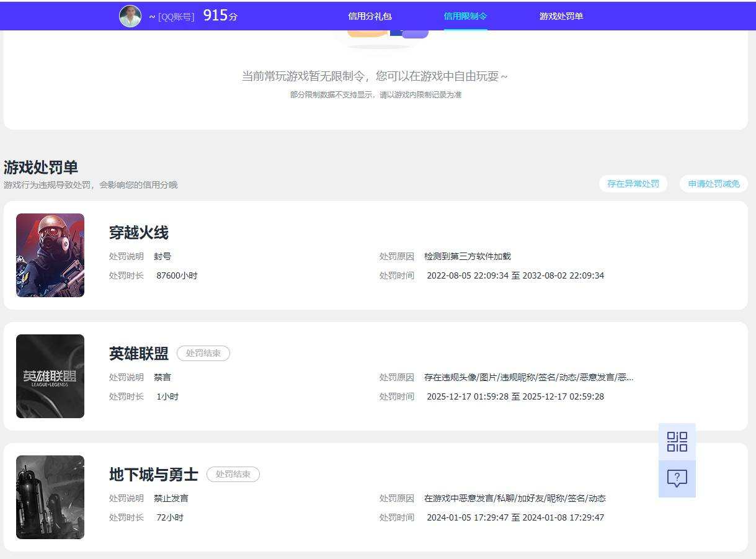
Task: Click the 封号 penalty description value
Action: point(162,256)
